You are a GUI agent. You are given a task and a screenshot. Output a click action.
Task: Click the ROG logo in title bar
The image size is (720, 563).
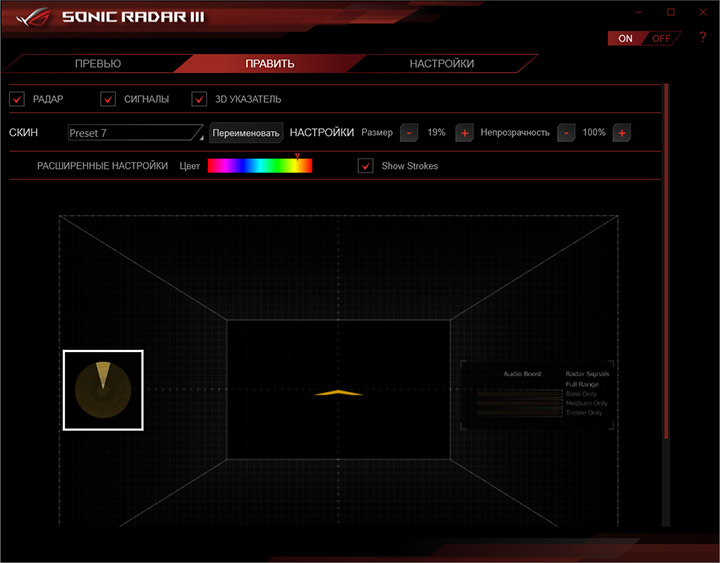click(33, 17)
